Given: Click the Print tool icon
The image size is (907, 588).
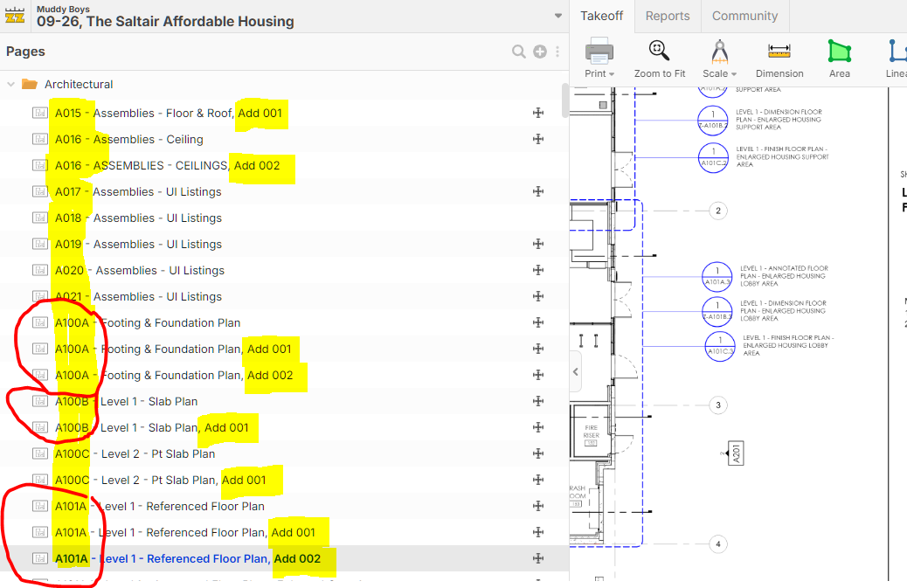Looking at the screenshot, I should point(599,52).
